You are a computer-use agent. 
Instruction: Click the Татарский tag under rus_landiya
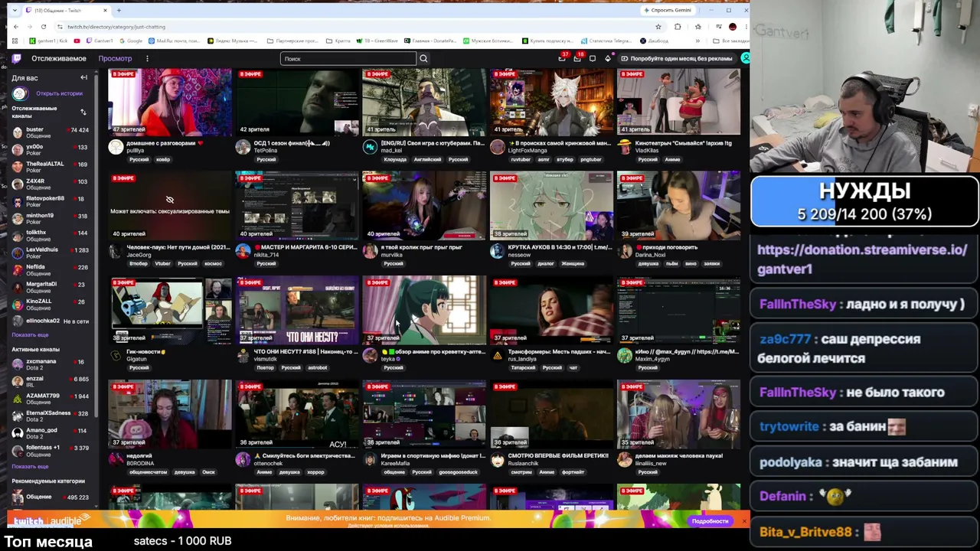[523, 367]
